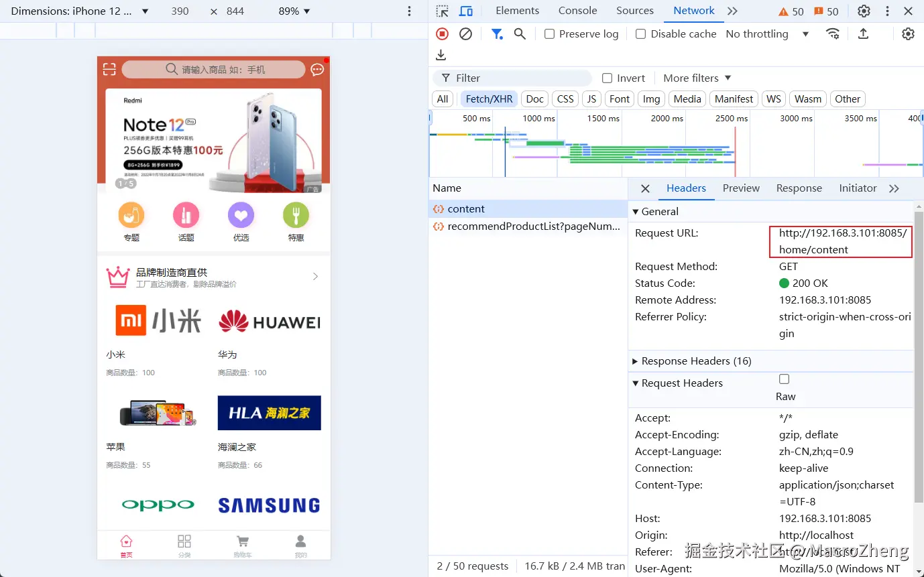This screenshot has width=924, height=577.
Task: Open the Dimensions iPhone 12 device dropdown
Action: [x=80, y=11]
